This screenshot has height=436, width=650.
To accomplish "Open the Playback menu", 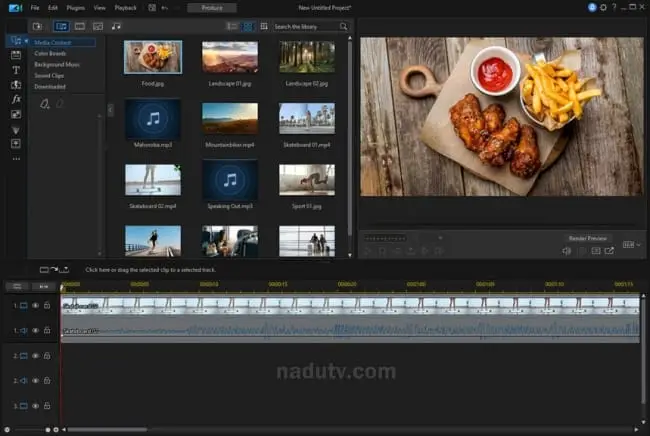I will [x=125, y=8].
